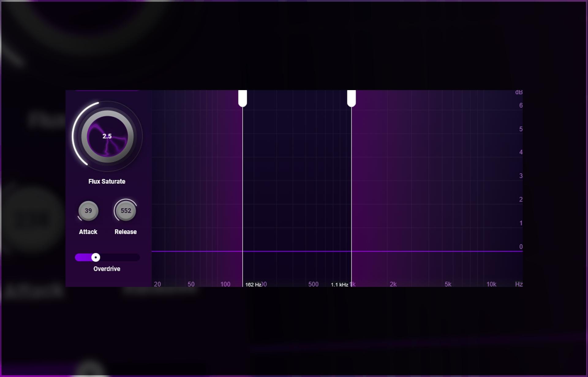Click the 1.1 kHz frequency readout
Image resolution: width=588 pixels, height=377 pixels.
pos(339,284)
